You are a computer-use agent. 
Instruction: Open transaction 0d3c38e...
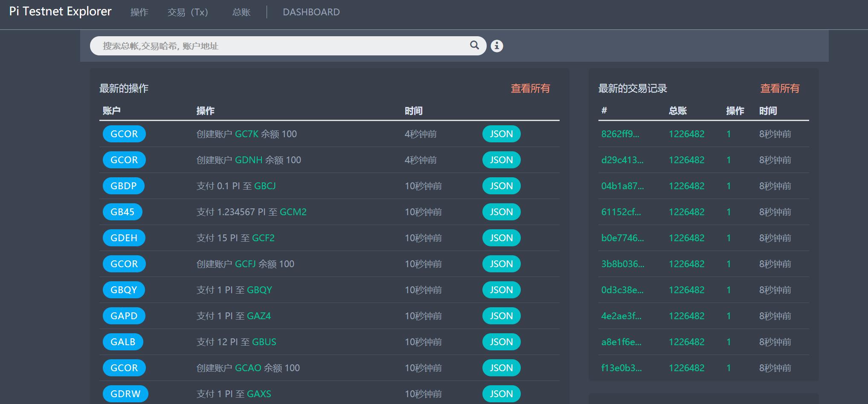click(x=622, y=290)
